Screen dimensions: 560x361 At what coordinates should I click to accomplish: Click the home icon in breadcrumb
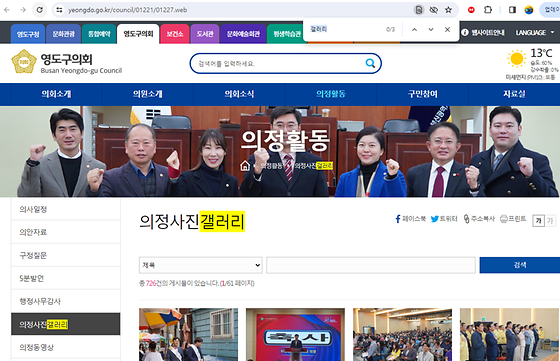pyautogui.click(x=245, y=166)
